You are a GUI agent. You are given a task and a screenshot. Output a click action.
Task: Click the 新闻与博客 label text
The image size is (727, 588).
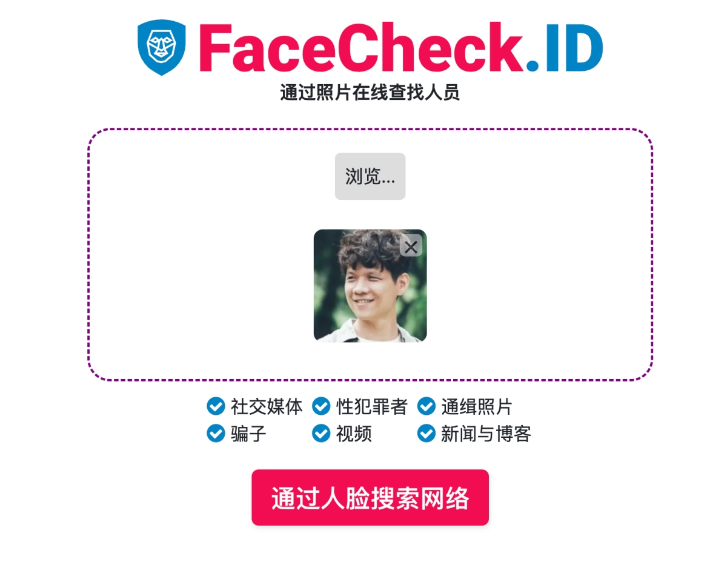(486, 434)
